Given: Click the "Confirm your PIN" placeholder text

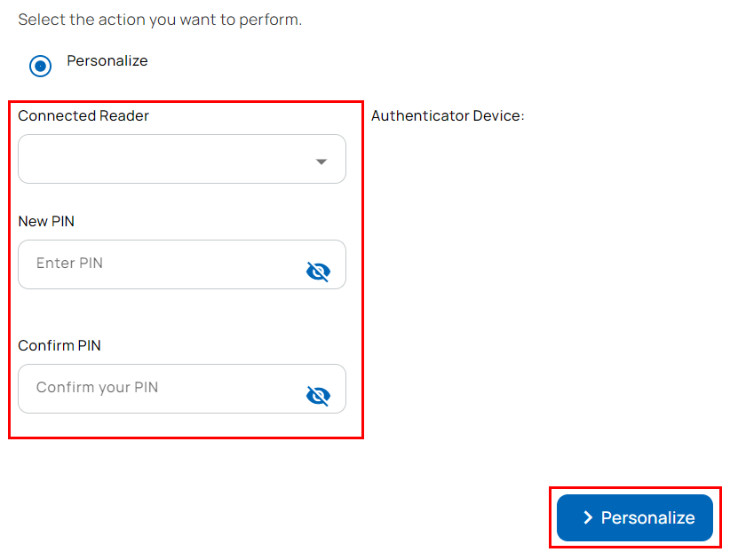Looking at the screenshot, I should click(97, 388).
